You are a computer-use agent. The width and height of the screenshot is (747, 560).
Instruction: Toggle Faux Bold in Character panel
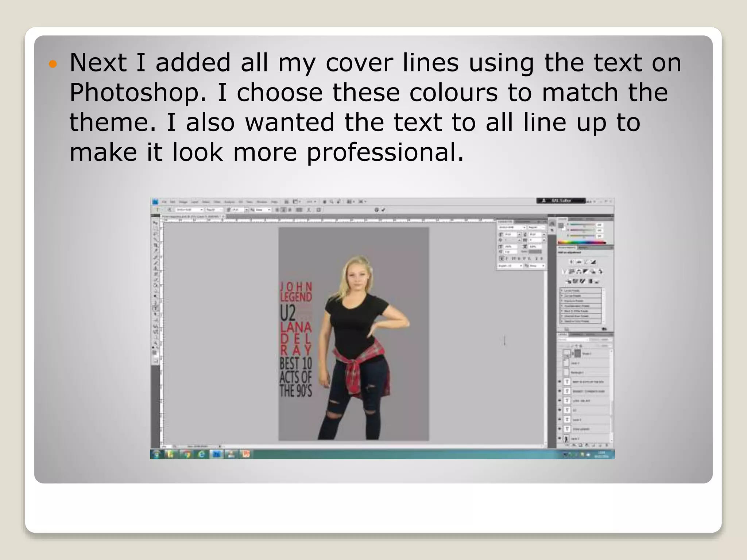tap(502, 258)
